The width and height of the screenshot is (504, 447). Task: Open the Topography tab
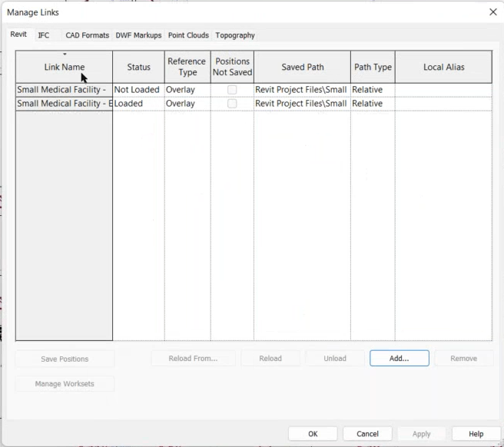235,35
